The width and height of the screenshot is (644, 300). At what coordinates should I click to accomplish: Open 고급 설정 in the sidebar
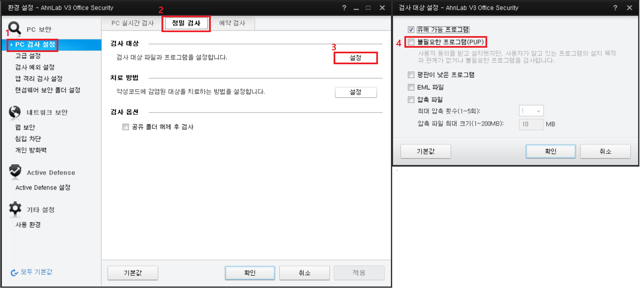pos(28,56)
